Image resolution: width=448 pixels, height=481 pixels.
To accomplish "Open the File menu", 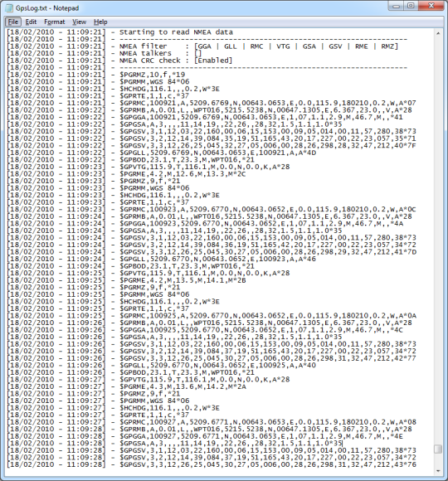I will (13, 22).
